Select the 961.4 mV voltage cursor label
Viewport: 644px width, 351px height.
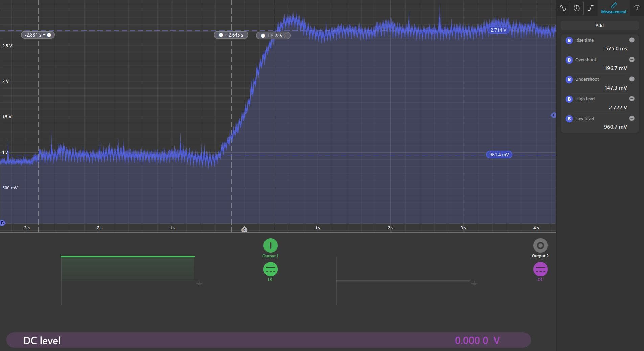click(x=499, y=155)
